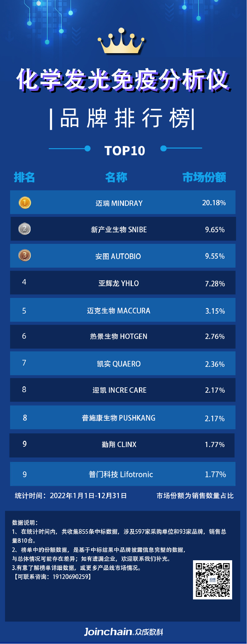
Task: Click the TOP10 heading
Action: coord(125,151)
